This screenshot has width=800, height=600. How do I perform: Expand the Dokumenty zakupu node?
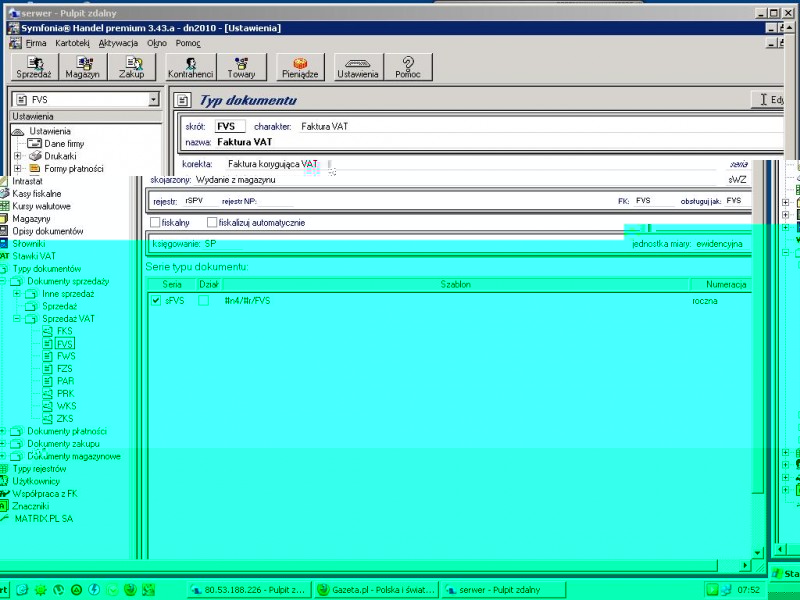[x=3, y=444]
